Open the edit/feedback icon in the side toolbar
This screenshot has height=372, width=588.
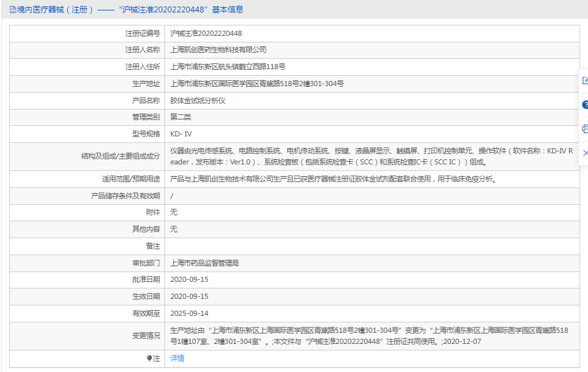(585, 81)
